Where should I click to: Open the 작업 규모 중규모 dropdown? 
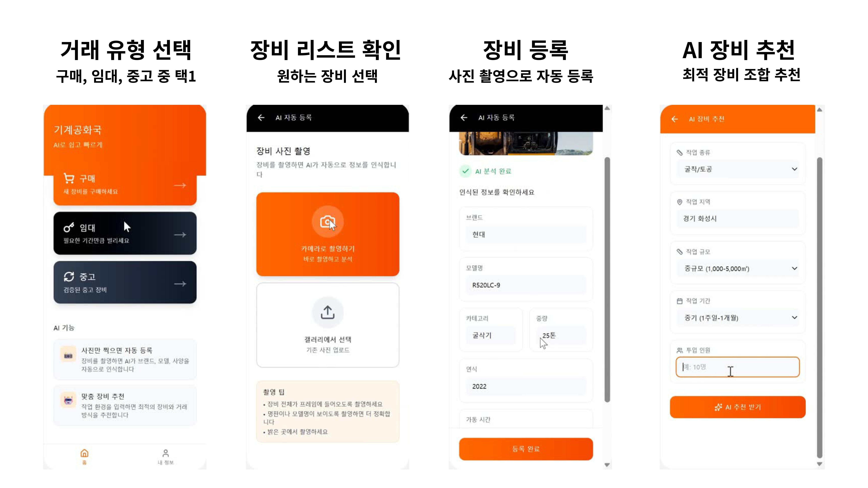738,268
